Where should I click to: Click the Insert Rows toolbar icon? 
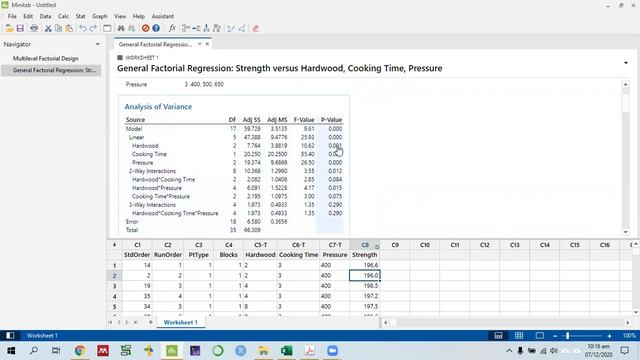[196, 28]
